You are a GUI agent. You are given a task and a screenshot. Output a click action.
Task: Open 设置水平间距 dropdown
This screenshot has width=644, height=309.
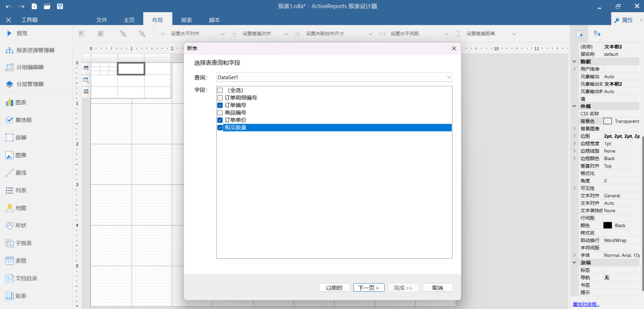coord(447,34)
